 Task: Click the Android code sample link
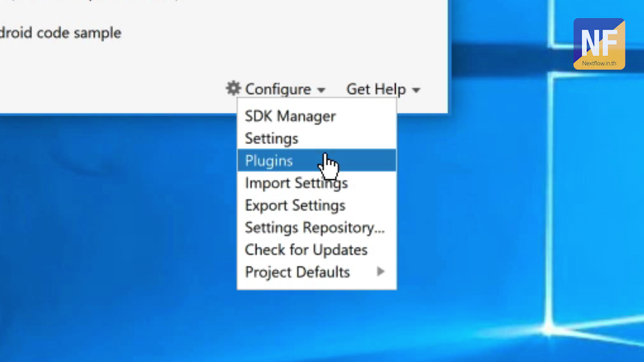60,33
